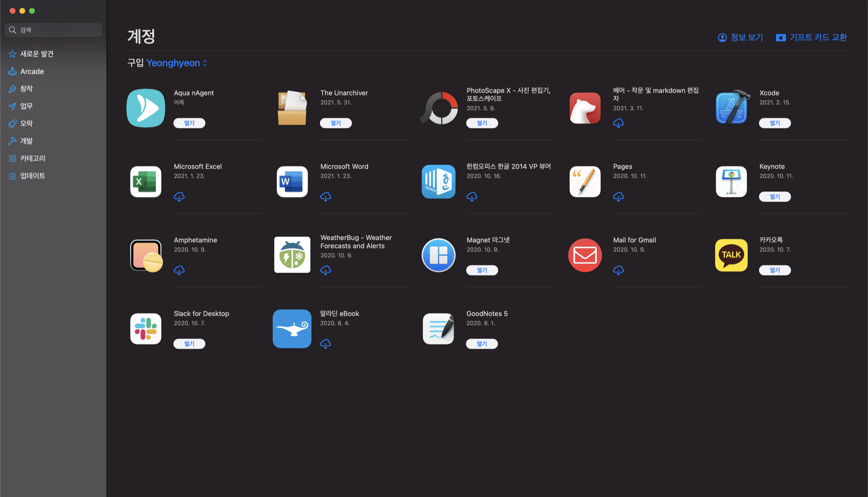The image size is (868, 497).
Task: Open Magnet with 열기 button
Action: 482,270
